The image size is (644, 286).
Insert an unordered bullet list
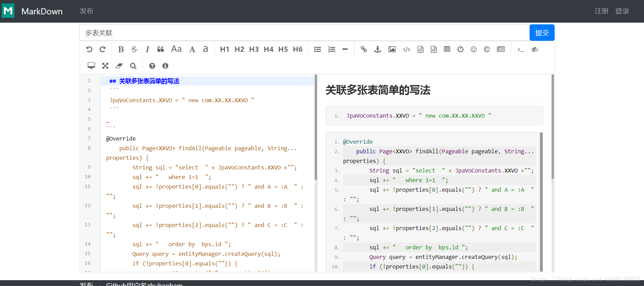click(318, 49)
